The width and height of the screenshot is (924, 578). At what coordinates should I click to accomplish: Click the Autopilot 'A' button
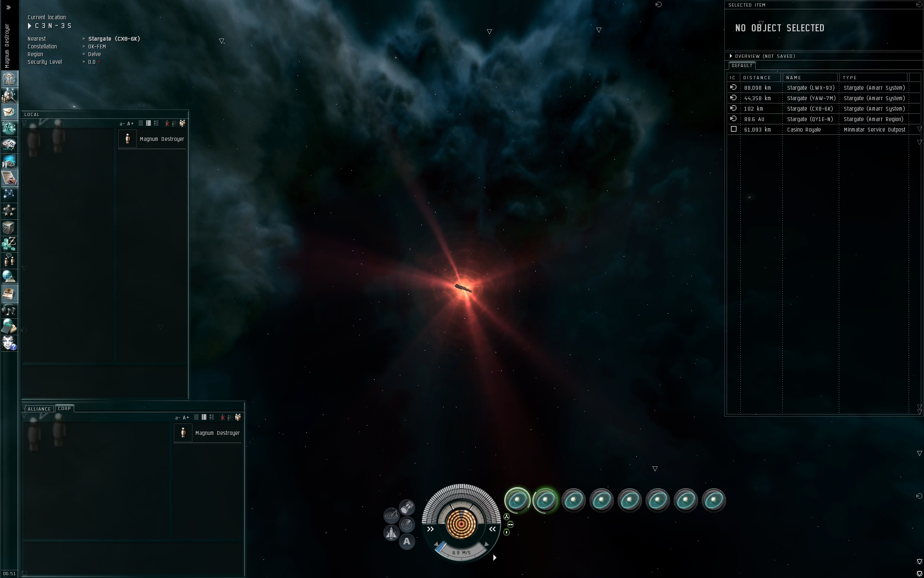(x=407, y=542)
